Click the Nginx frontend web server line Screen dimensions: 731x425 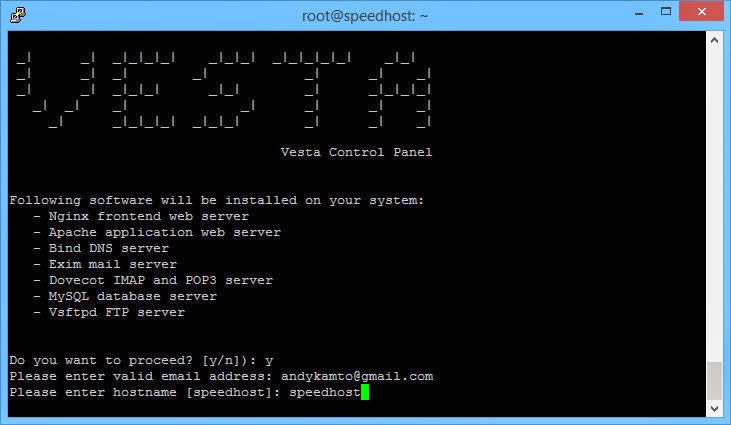(141, 217)
